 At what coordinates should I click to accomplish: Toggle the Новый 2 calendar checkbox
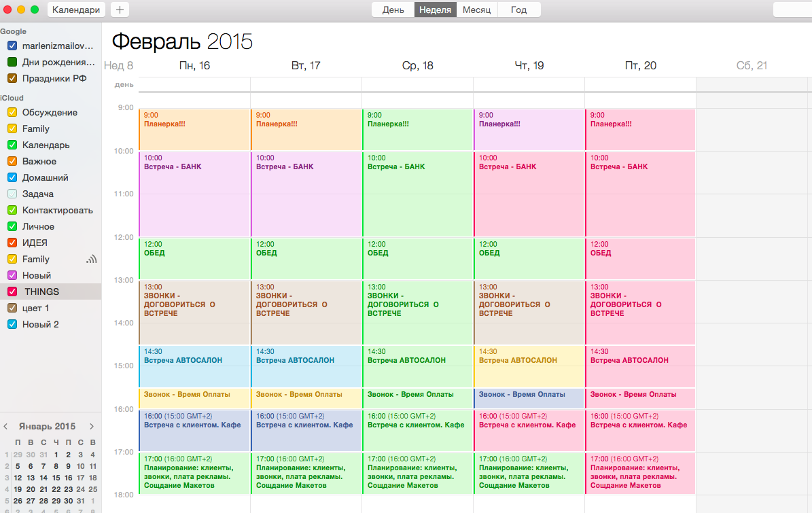pos(12,325)
